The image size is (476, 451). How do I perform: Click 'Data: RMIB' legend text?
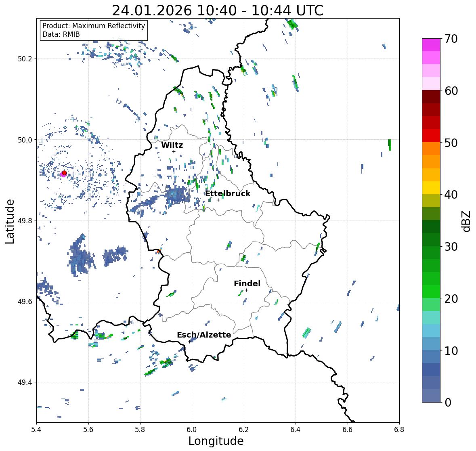(61, 34)
